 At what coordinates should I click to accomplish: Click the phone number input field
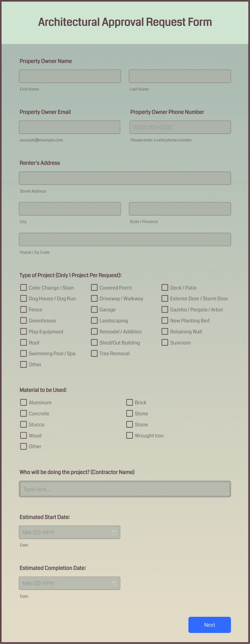(x=180, y=127)
